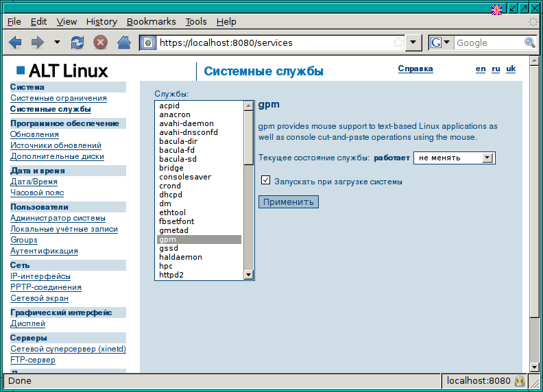Open the back/forward history dropdown arrow
The width and height of the screenshot is (543, 392).
pyautogui.click(x=57, y=42)
